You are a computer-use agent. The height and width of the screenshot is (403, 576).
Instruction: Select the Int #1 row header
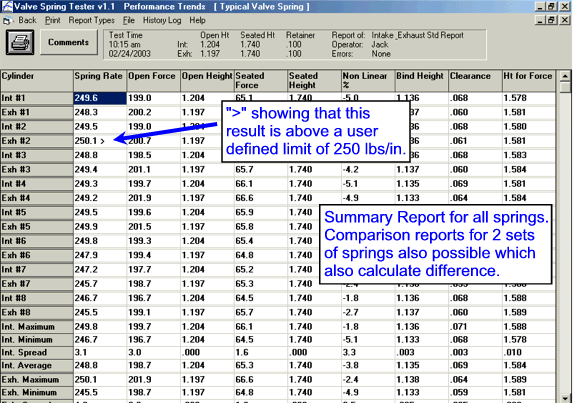point(37,98)
